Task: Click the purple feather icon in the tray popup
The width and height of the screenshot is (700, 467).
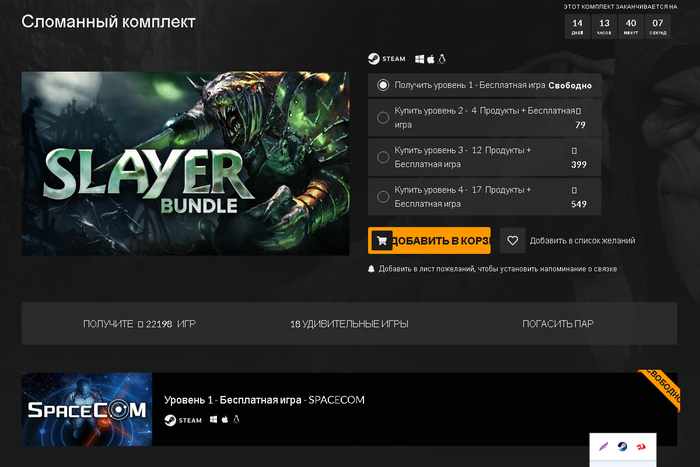Action: coord(603,448)
